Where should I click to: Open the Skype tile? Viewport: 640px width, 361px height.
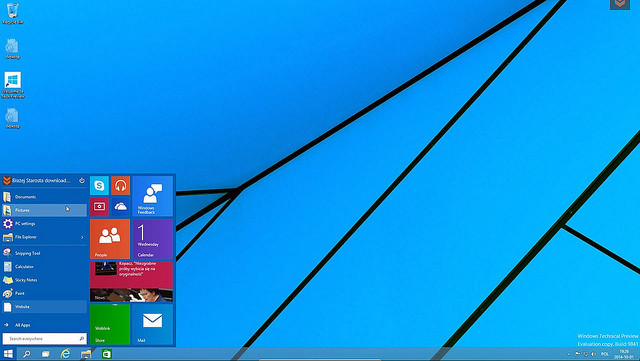(99, 185)
